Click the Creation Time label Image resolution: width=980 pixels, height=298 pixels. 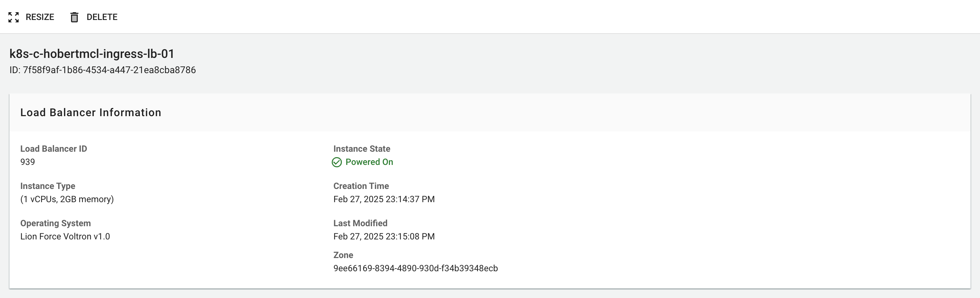coord(361,186)
